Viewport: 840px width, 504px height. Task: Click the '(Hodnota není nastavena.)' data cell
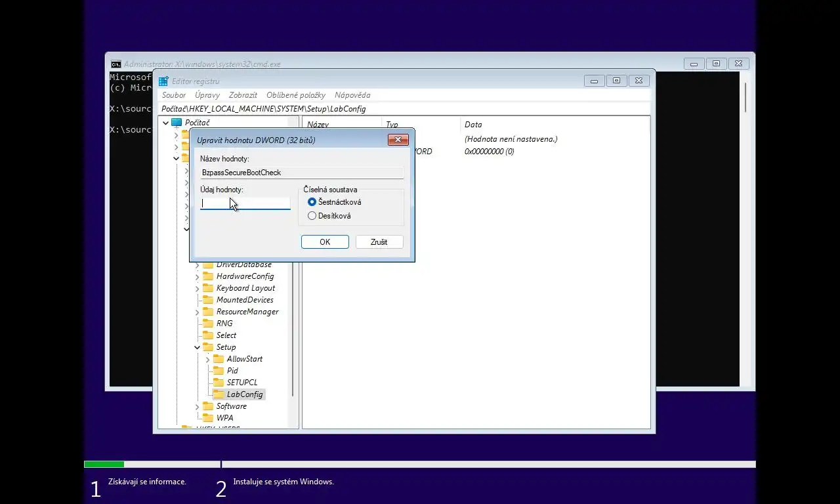(x=511, y=139)
